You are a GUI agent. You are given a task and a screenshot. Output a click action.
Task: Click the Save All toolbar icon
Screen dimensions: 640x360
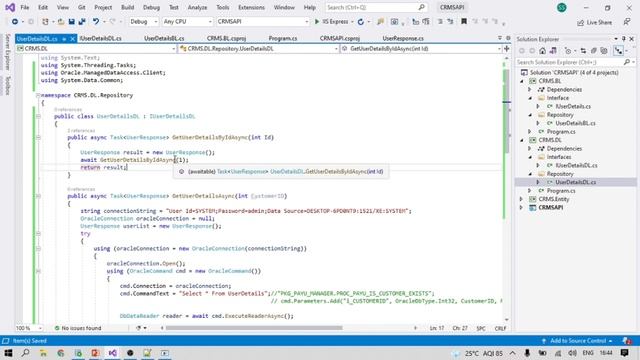(82, 22)
